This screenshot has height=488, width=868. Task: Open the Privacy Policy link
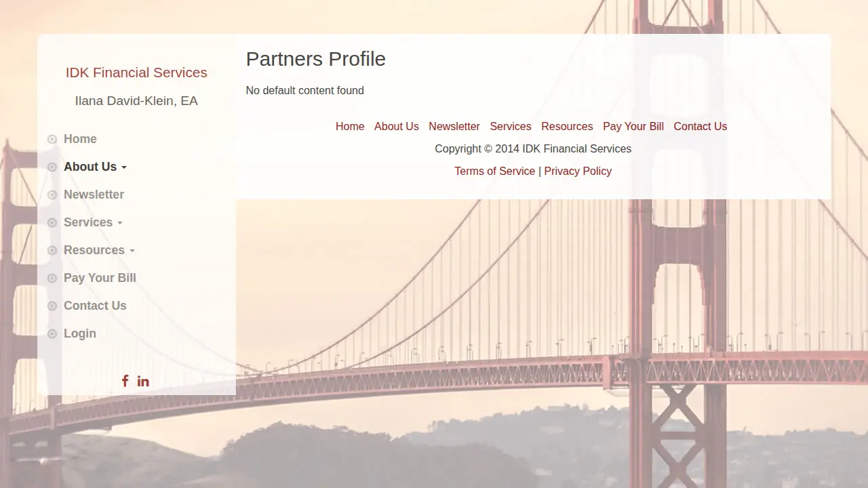[578, 171]
